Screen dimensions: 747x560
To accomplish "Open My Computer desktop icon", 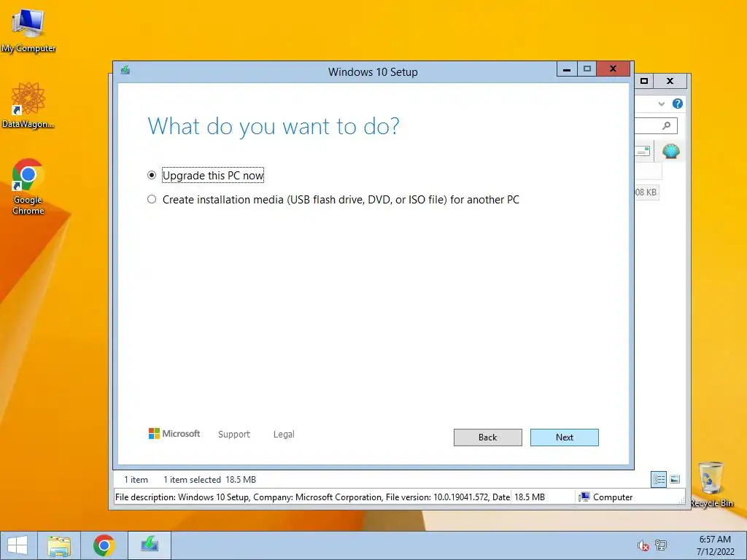I will click(28, 31).
